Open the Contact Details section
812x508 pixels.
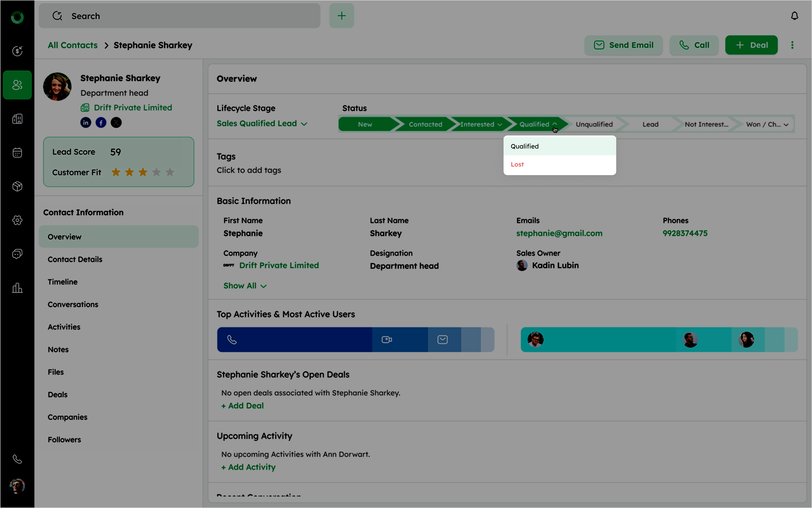pyautogui.click(x=75, y=259)
